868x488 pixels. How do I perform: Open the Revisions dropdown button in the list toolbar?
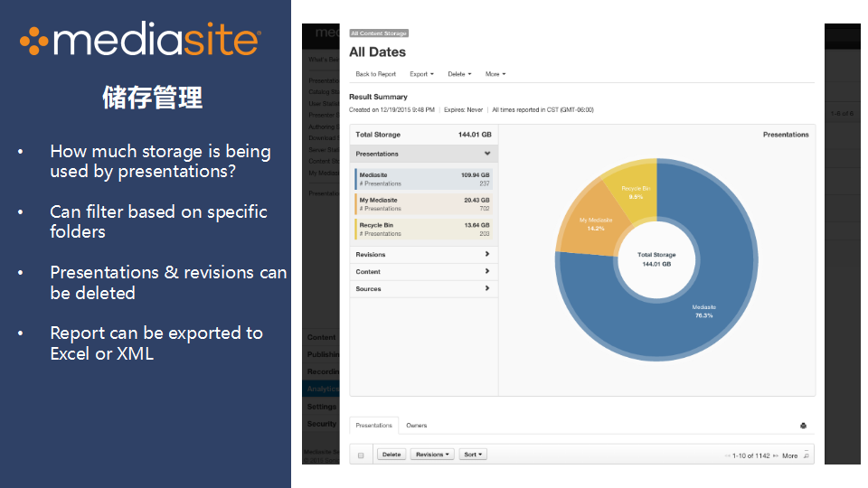pyautogui.click(x=432, y=455)
